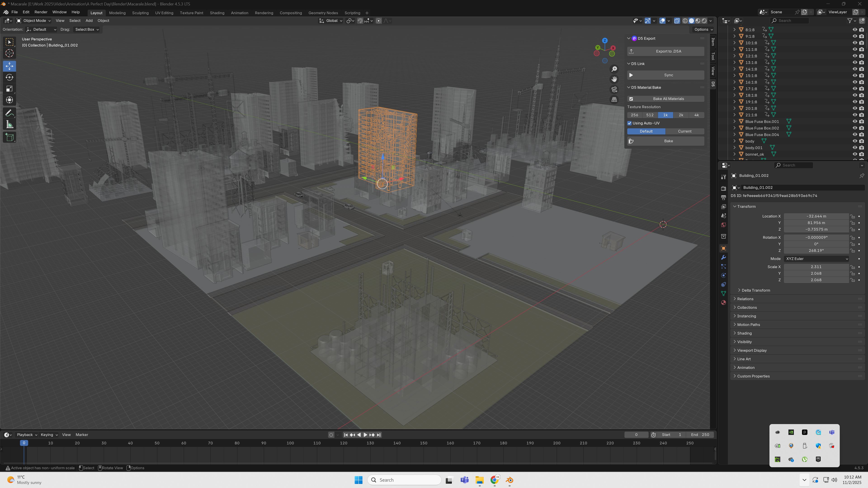This screenshot has width=868, height=488.
Task: Activate the Annotate pencil tool
Action: point(9,113)
